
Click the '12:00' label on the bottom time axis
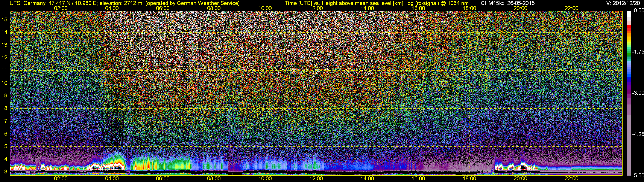[x=316, y=179]
